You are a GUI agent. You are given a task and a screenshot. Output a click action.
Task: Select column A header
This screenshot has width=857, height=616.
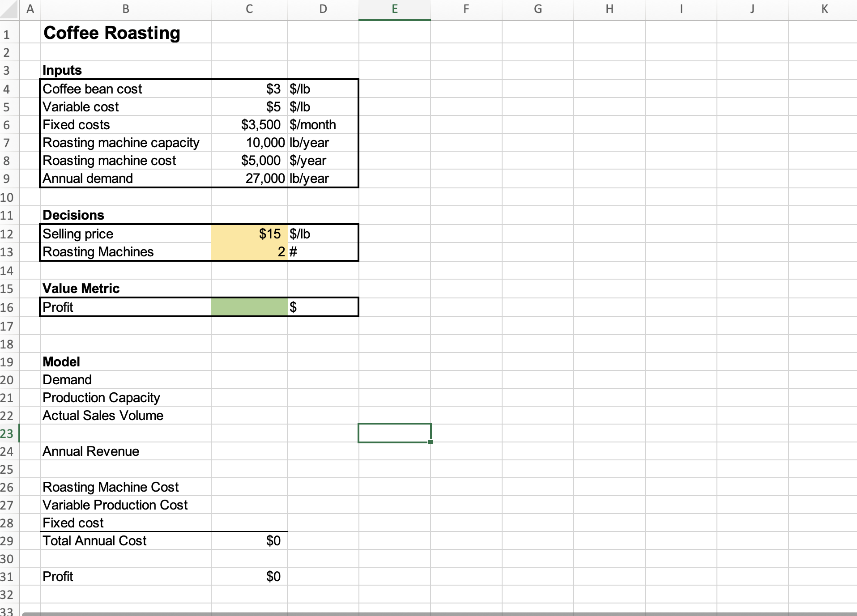coord(30,9)
